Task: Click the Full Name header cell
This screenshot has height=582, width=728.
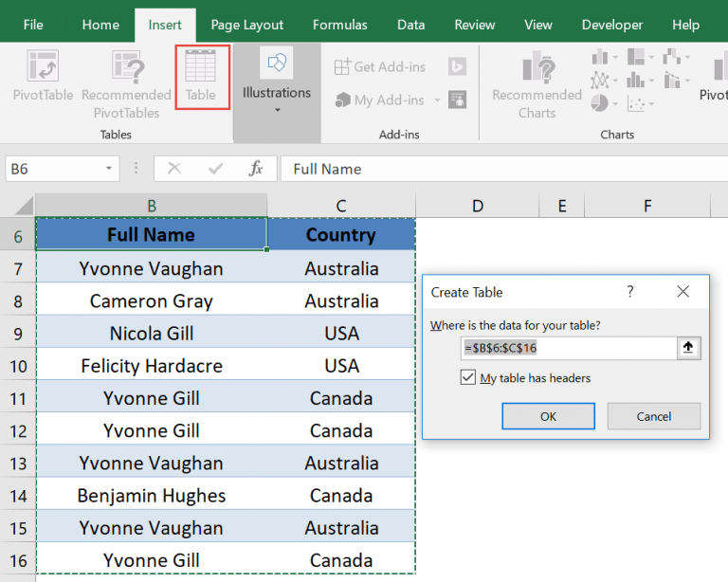Action: 152,234
